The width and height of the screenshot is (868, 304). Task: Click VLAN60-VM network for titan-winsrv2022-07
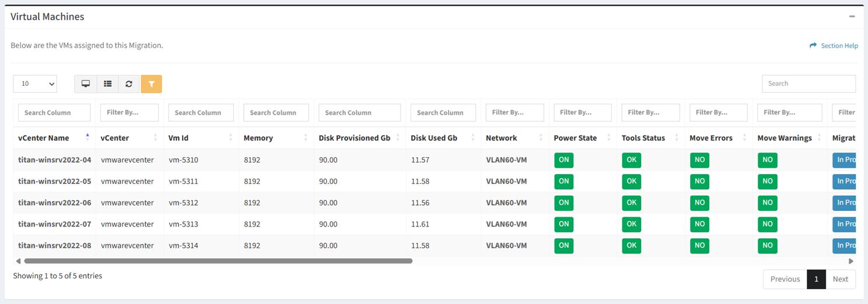[x=506, y=224]
